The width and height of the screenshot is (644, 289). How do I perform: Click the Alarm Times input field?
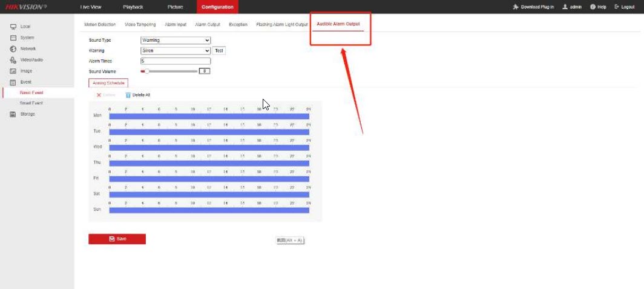pos(175,61)
